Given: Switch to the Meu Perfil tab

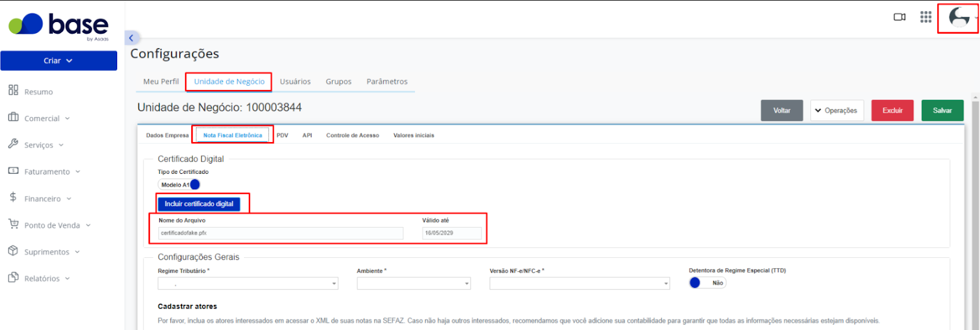Looking at the screenshot, I should [x=161, y=81].
